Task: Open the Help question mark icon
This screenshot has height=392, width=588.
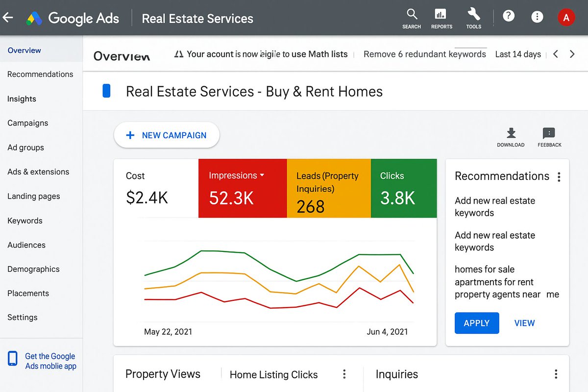Action: pyautogui.click(x=509, y=16)
